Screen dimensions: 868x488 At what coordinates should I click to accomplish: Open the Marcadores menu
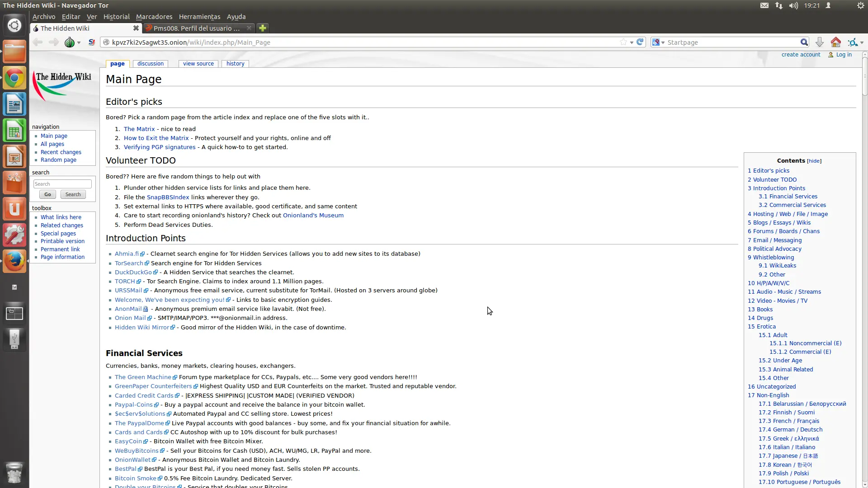point(154,17)
